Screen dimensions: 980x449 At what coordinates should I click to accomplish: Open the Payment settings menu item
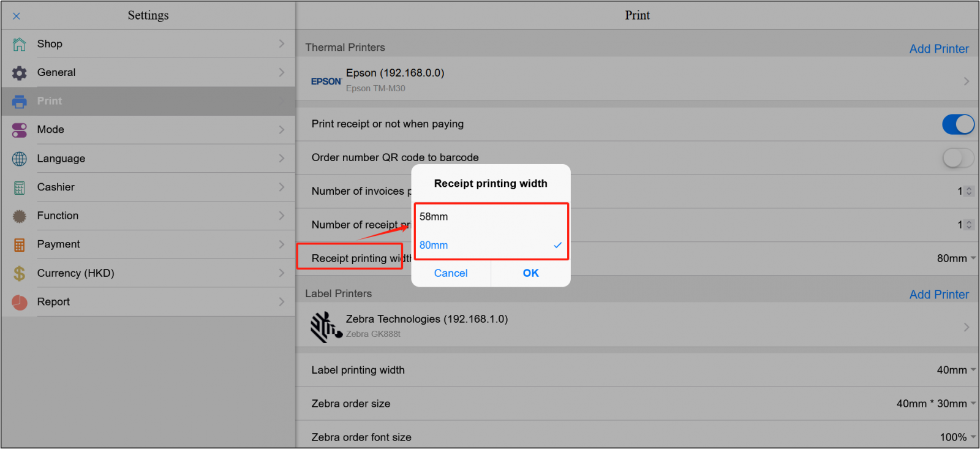pyautogui.click(x=148, y=244)
